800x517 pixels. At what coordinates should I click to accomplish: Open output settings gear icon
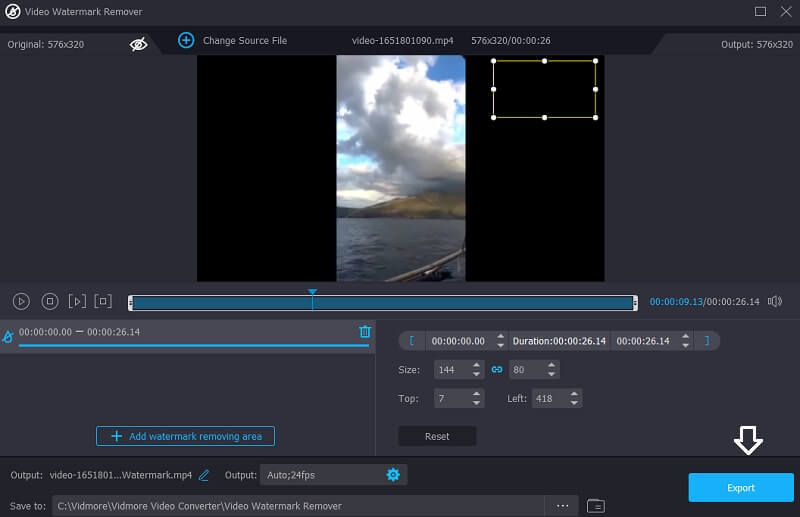(x=393, y=474)
